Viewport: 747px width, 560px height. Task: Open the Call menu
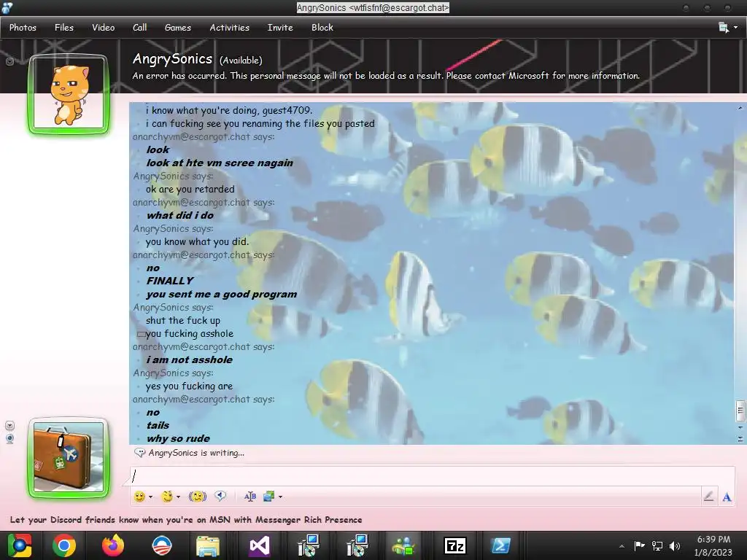pos(139,28)
